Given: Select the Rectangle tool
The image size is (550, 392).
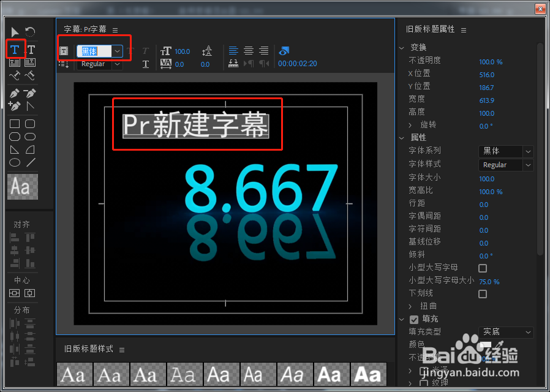Looking at the screenshot, I should pyautogui.click(x=15, y=124).
